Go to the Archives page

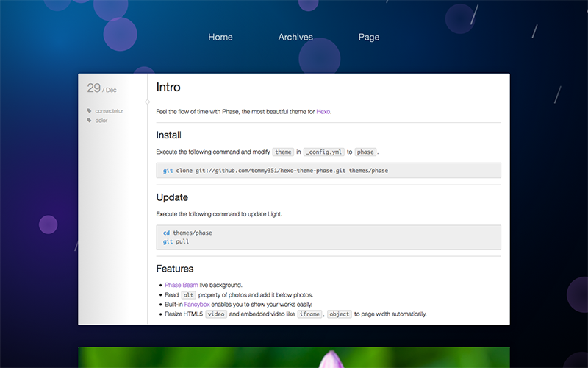[295, 37]
